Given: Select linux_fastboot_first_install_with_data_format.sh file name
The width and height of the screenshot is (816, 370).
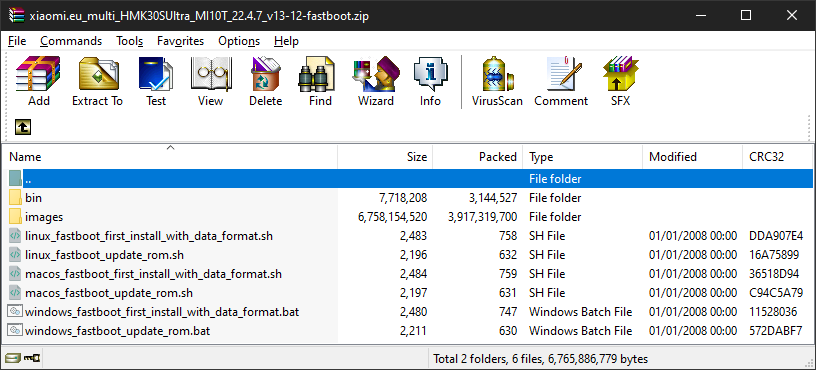Looking at the screenshot, I should 149,236.
